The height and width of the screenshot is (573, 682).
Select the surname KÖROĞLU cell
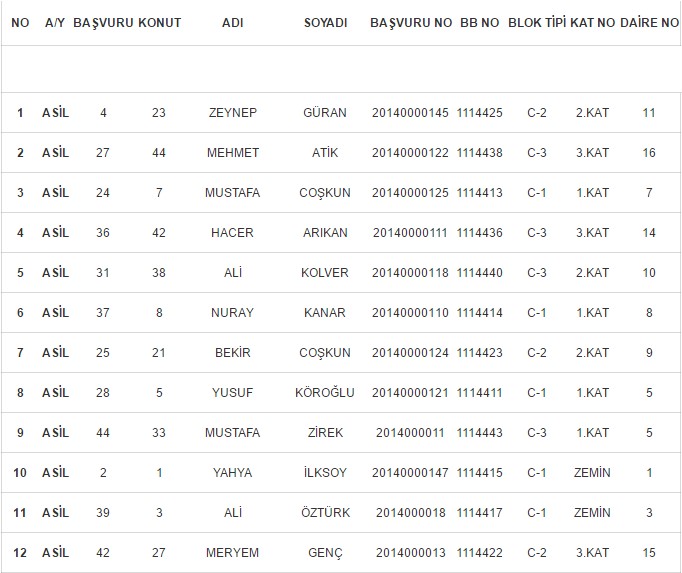coord(326,393)
